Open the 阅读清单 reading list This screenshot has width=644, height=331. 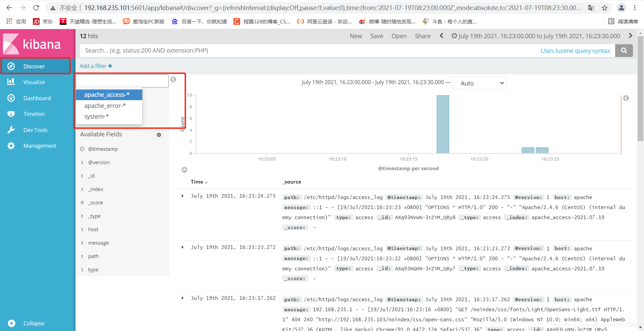point(623,21)
